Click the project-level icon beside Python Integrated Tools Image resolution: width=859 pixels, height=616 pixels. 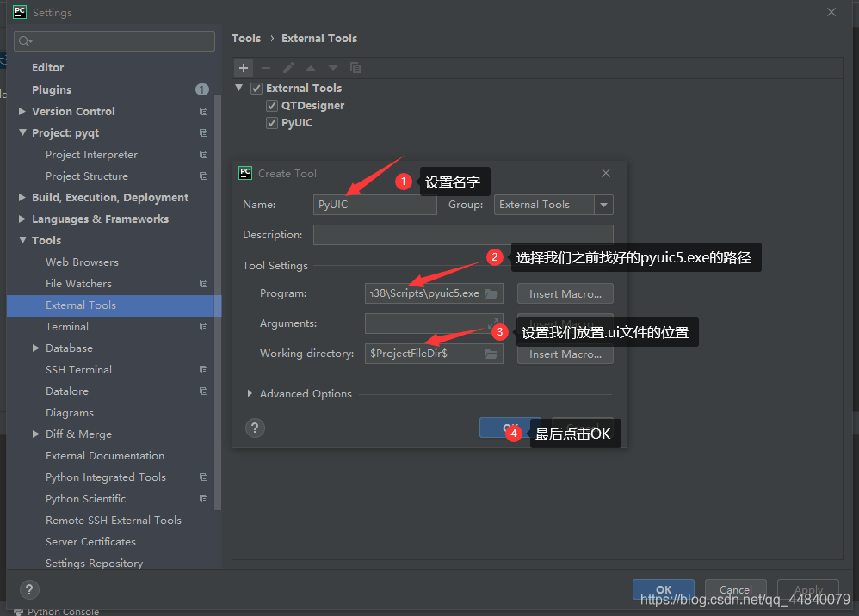[204, 477]
